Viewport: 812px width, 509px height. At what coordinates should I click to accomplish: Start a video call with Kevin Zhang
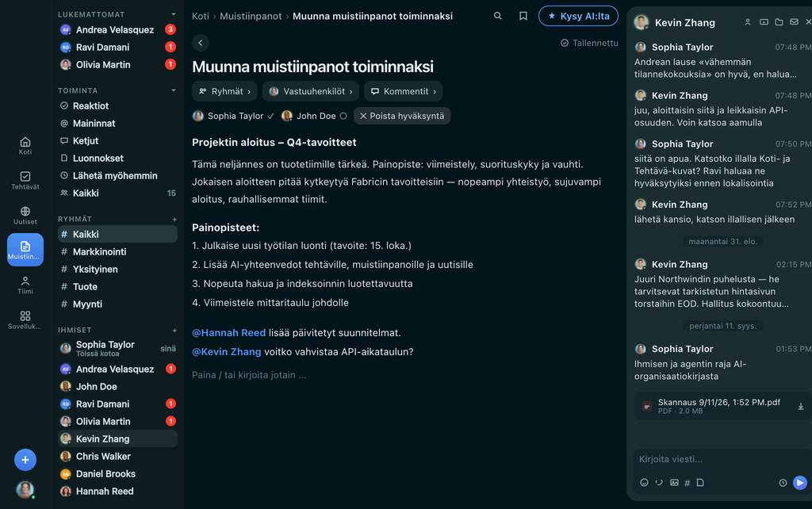pyautogui.click(x=764, y=22)
